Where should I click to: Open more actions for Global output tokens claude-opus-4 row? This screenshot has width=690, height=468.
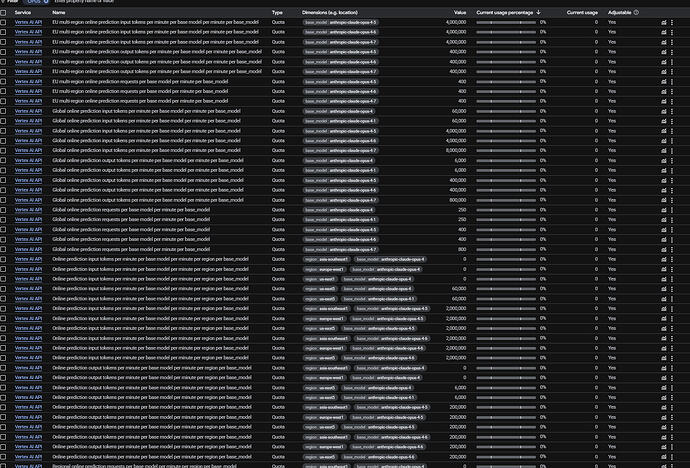tap(672, 161)
